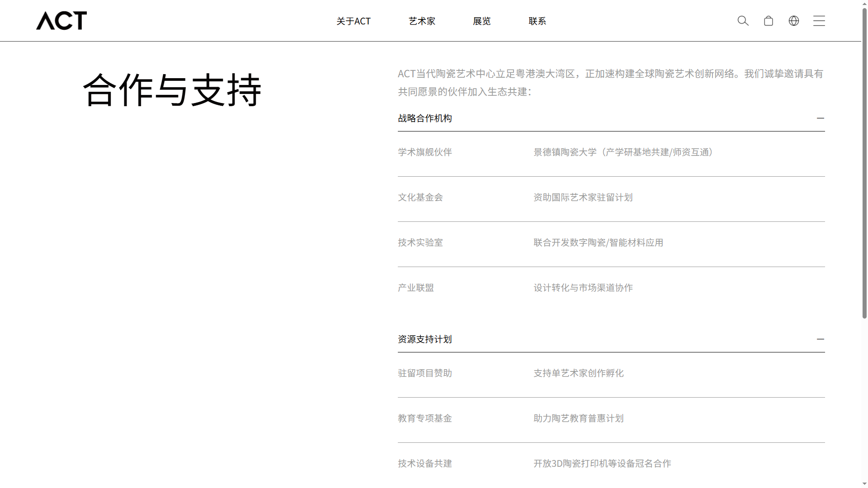Click the 资源支持计划 section heading

tap(425, 339)
